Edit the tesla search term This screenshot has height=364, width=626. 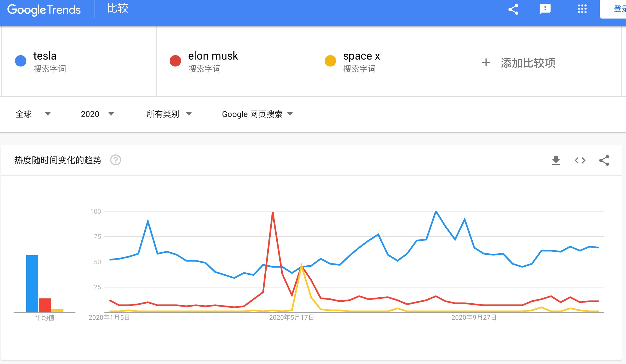point(45,56)
